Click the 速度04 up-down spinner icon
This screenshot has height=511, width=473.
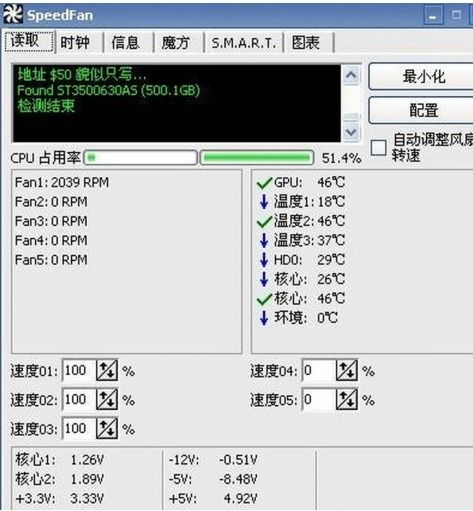click(x=347, y=370)
